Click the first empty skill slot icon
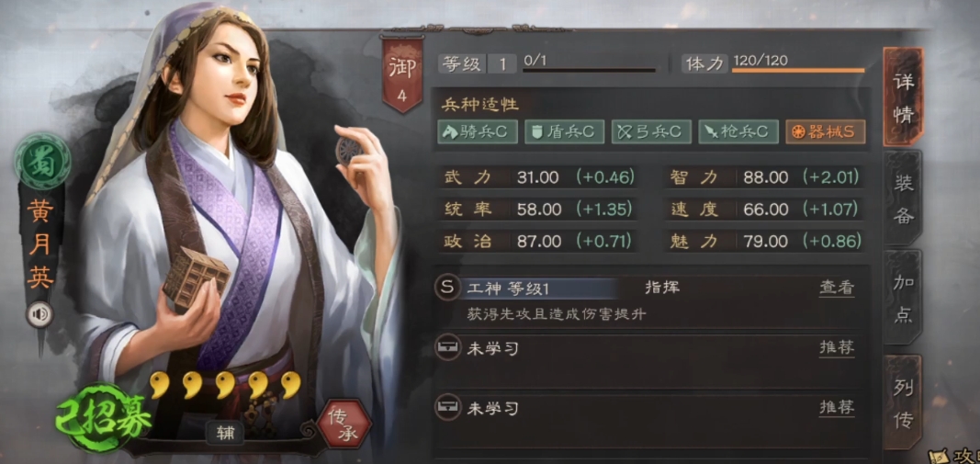The height and width of the screenshot is (464, 980). click(446, 347)
